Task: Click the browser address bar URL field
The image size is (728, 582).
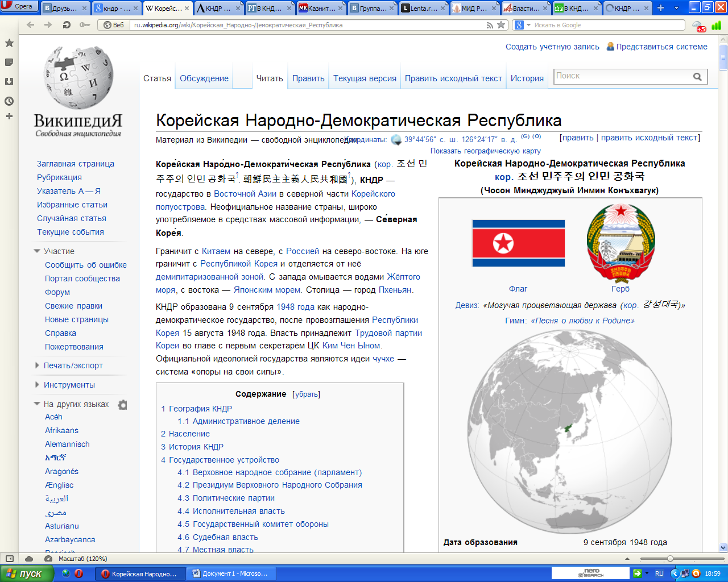Action: [307, 25]
